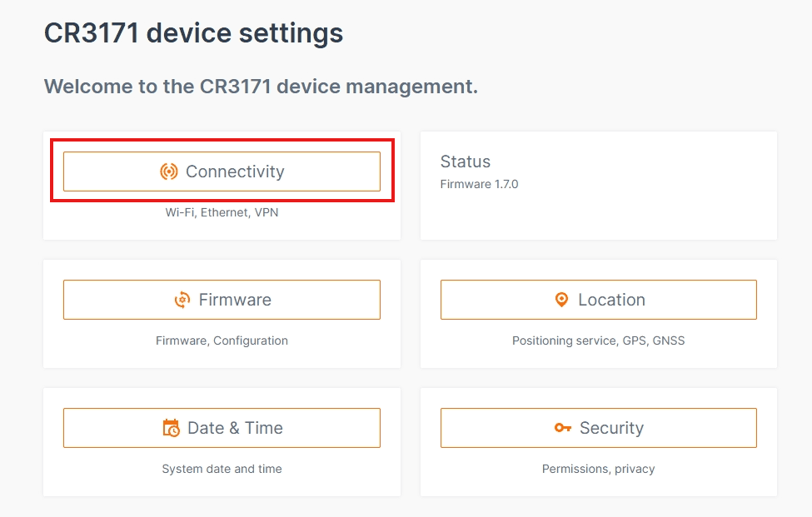Click the Status heading in status card
Viewport: 812px width, 517px height.
pos(465,162)
